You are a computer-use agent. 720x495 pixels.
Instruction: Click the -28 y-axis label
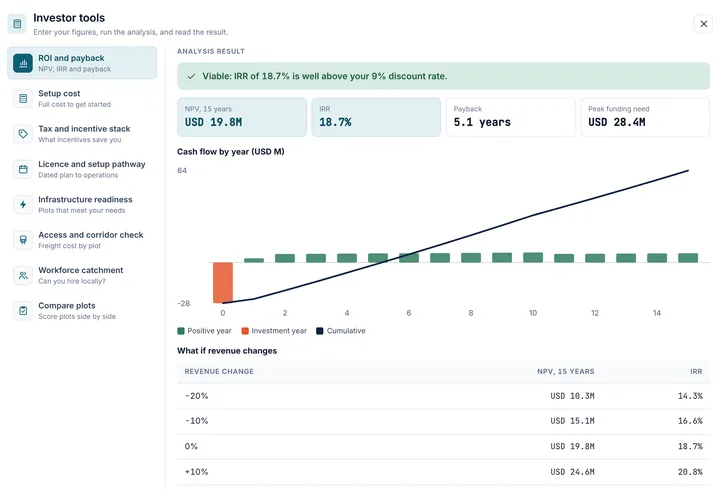184,304
